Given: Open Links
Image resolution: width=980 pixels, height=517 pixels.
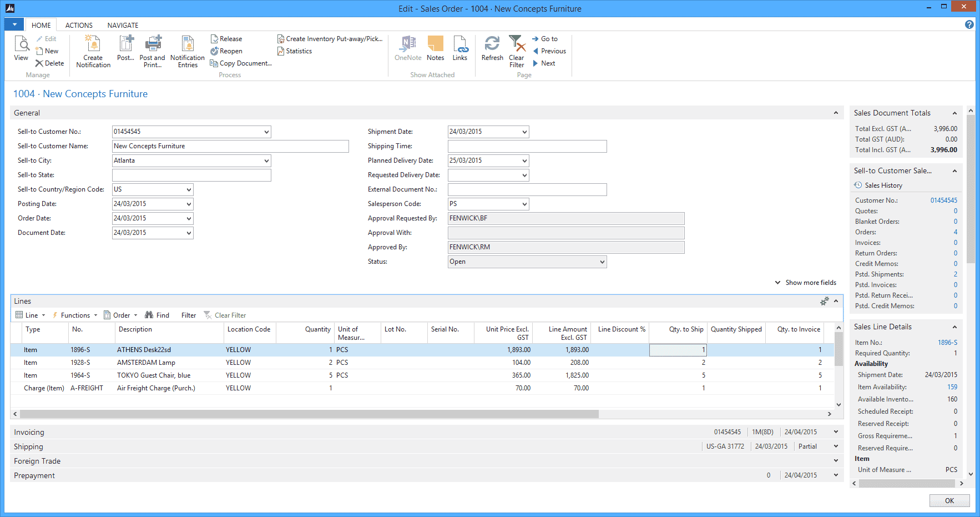Looking at the screenshot, I should (460, 48).
